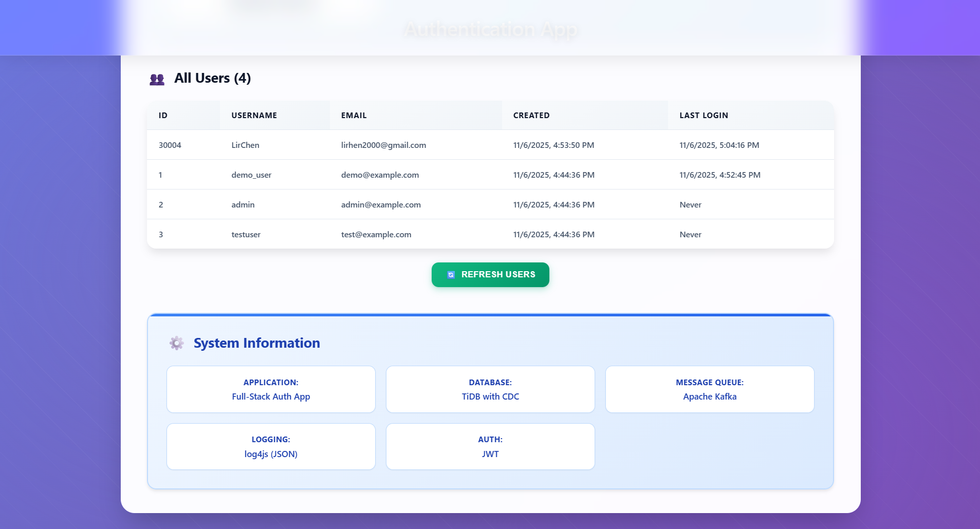Screen dimensions: 980x529
Task: Click the email test@example.com
Action: coord(376,235)
